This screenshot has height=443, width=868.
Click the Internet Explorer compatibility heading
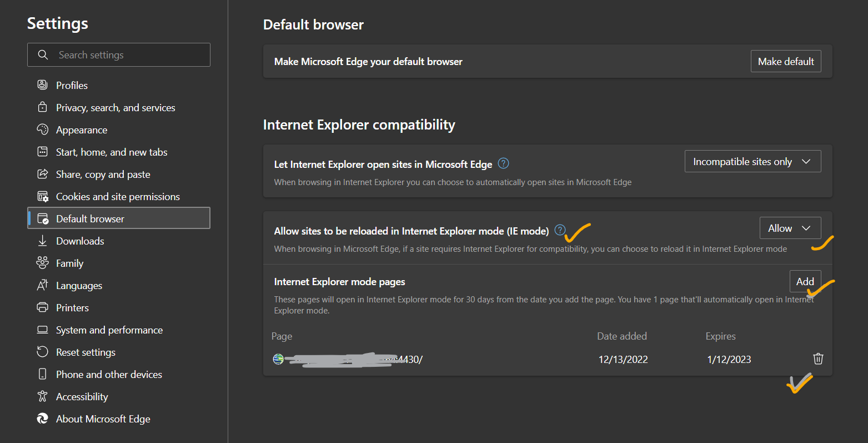(359, 125)
